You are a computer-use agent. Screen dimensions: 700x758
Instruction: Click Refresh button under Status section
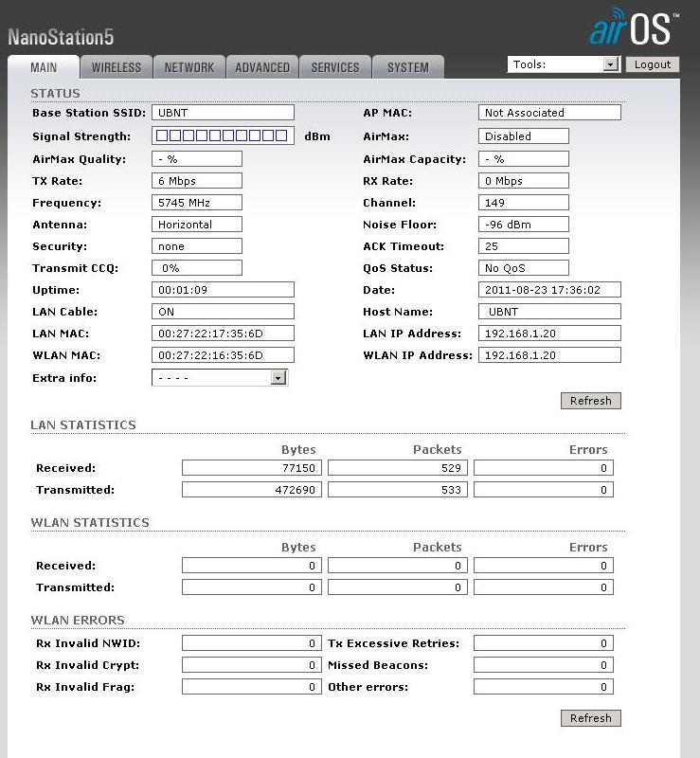pos(591,401)
